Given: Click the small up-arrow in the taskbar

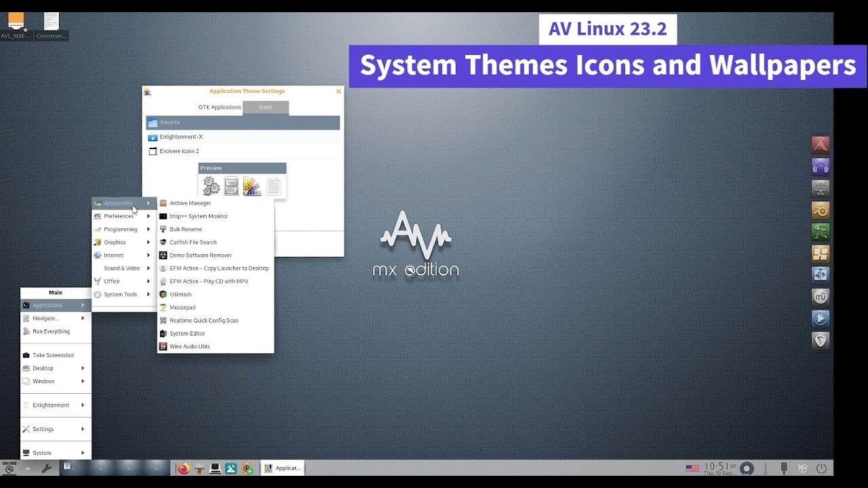Looking at the screenshot, I should click(28, 468).
